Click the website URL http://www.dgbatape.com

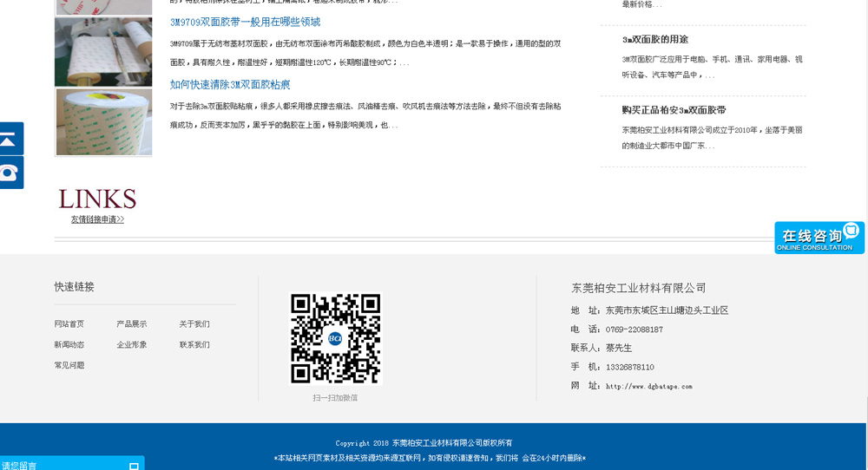648,387
